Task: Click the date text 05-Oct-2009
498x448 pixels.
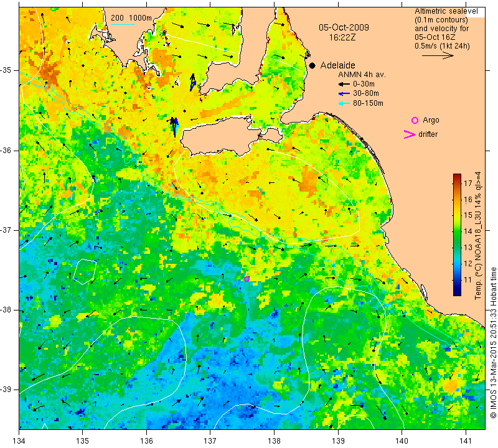Action: coord(344,27)
